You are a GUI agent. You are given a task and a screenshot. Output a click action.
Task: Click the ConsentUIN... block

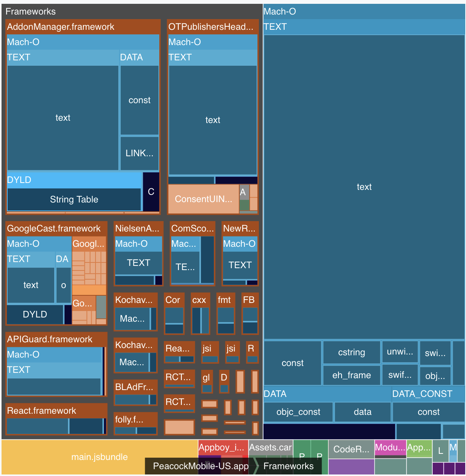(x=203, y=199)
